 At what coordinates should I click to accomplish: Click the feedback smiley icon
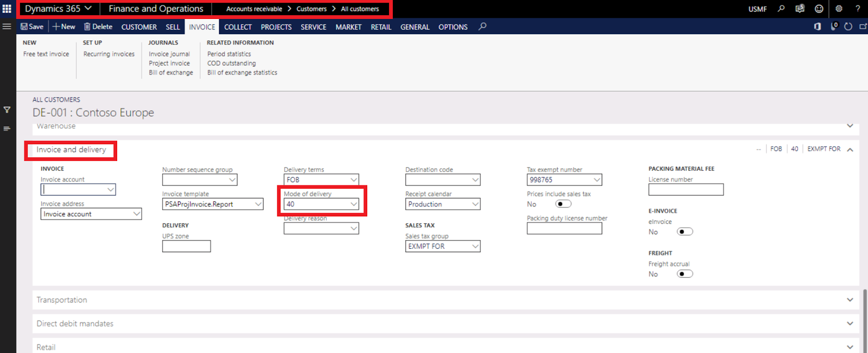pyautogui.click(x=819, y=9)
